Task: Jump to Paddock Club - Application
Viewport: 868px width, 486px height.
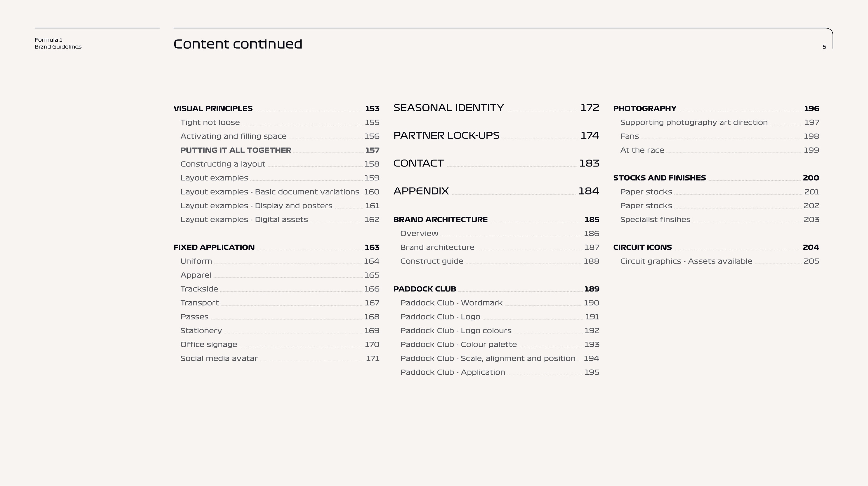Action: (x=453, y=372)
